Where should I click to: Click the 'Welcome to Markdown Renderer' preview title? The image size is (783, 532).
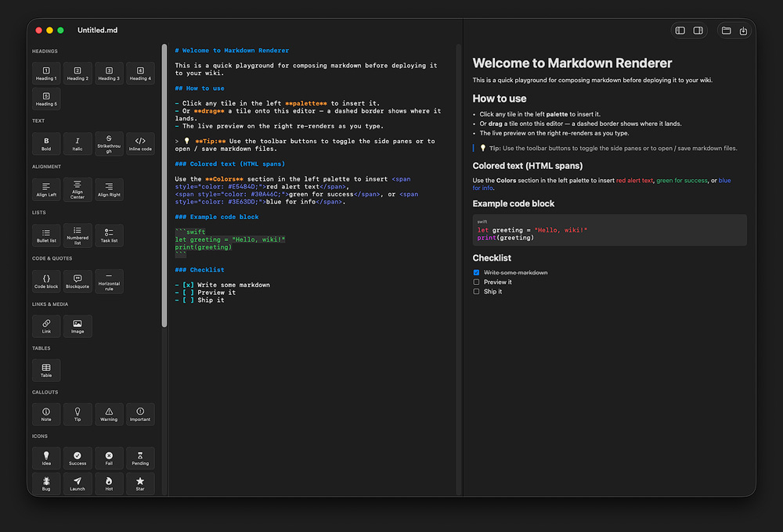(572, 63)
